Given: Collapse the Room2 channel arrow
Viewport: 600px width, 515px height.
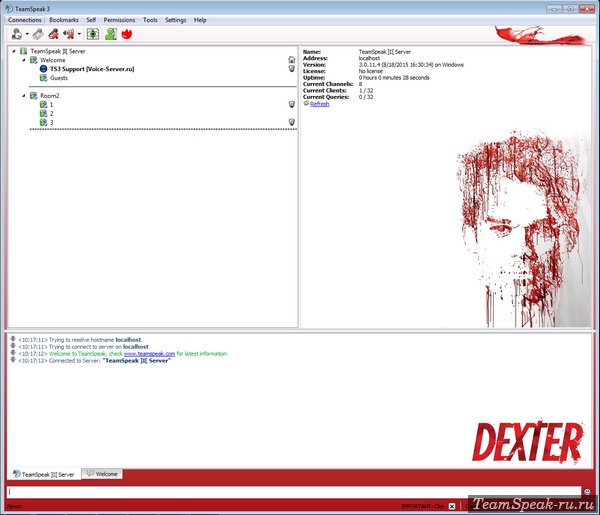Looking at the screenshot, I should pyautogui.click(x=24, y=95).
